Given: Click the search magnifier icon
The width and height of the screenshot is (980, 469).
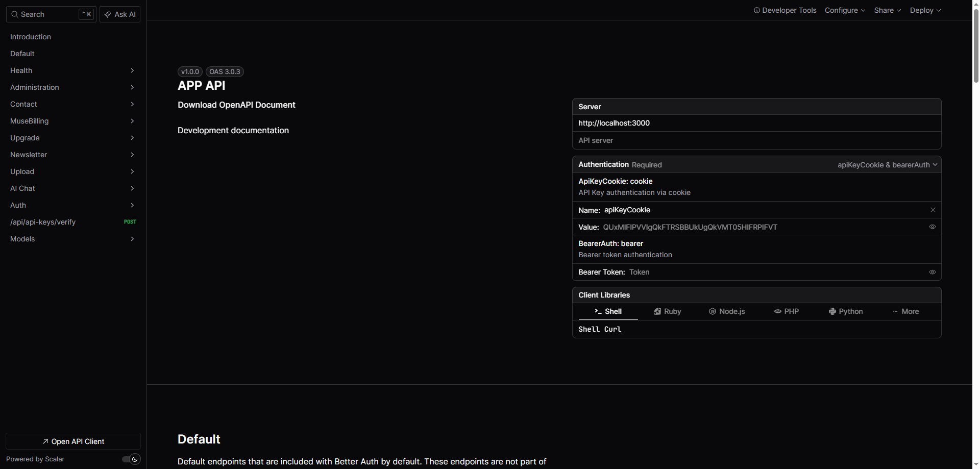Looking at the screenshot, I should pyautogui.click(x=15, y=14).
